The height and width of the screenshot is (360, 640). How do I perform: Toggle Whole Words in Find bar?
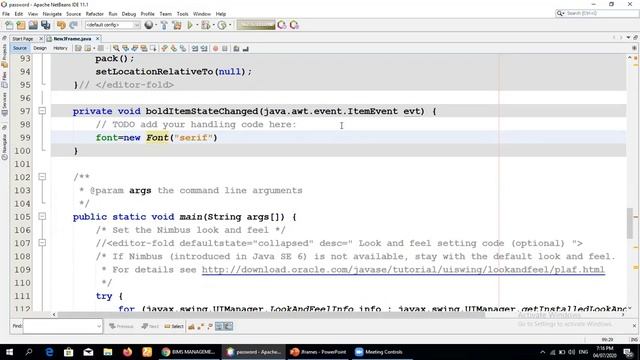pyautogui.click(x=200, y=326)
